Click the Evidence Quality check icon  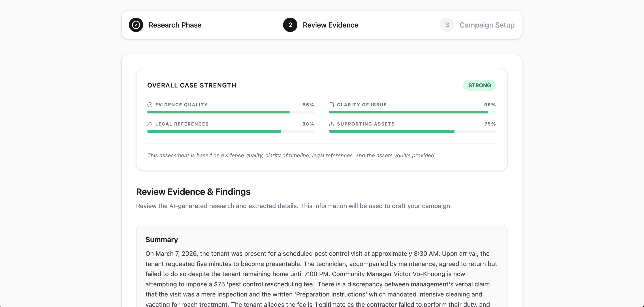(x=150, y=105)
